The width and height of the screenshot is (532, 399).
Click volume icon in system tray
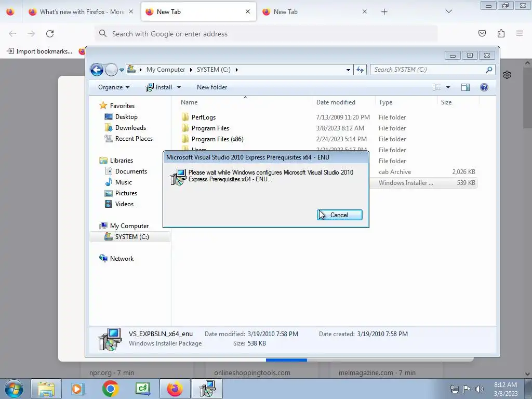click(479, 389)
